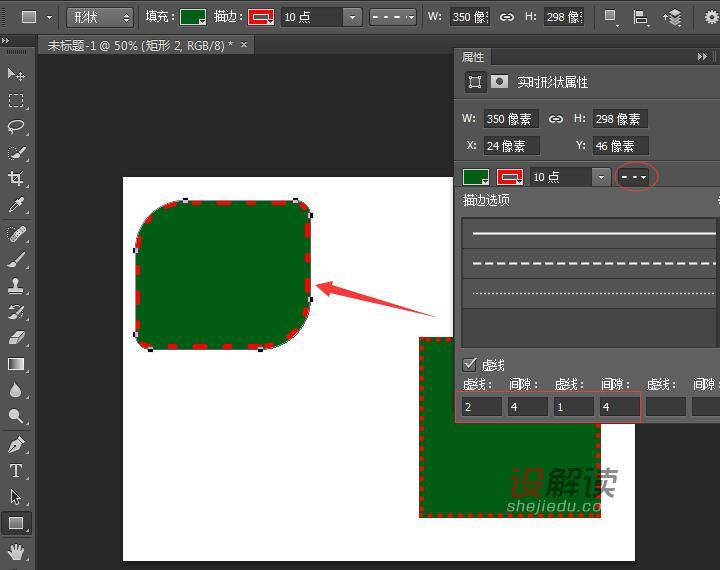720x570 pixels.
Task: Select the Move tool
Action: point(16,74)
